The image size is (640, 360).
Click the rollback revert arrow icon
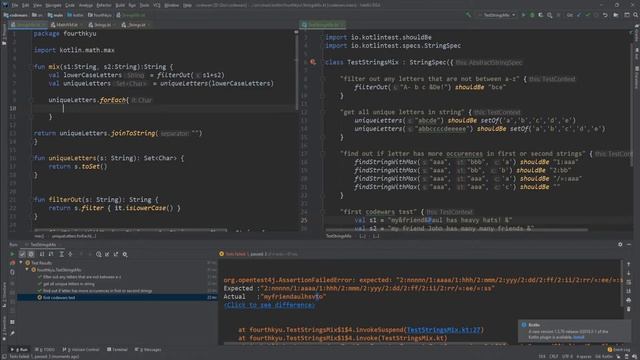[x=605, y=15]
